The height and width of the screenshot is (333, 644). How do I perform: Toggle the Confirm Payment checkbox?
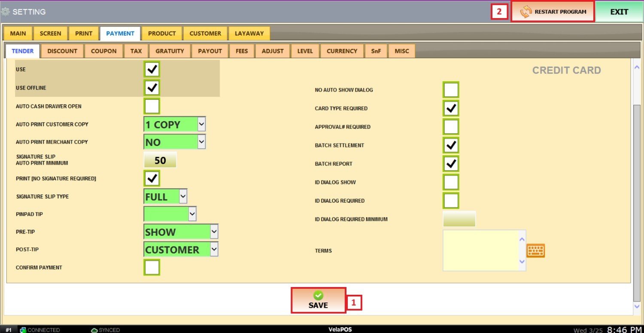tap(152, 267)
